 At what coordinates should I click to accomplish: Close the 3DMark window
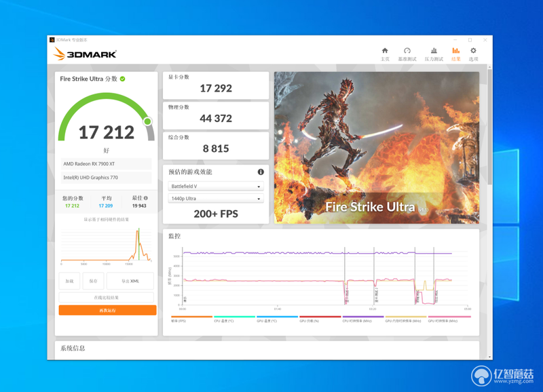(485, 40)
